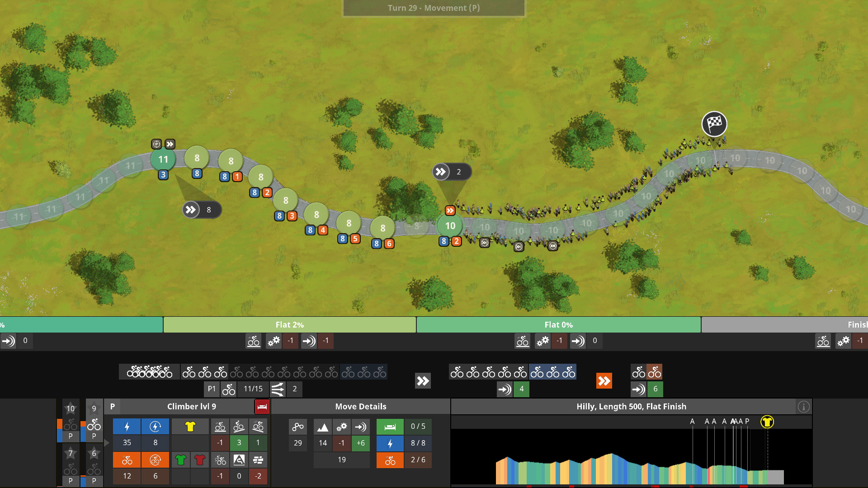Click the mountain icon in Move Details
868x488 pixels.
322,426
